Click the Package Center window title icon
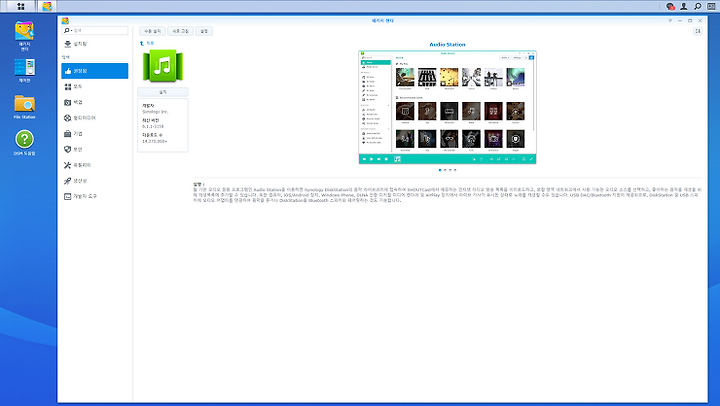The image size is (720, 406). tap(65, 21)
